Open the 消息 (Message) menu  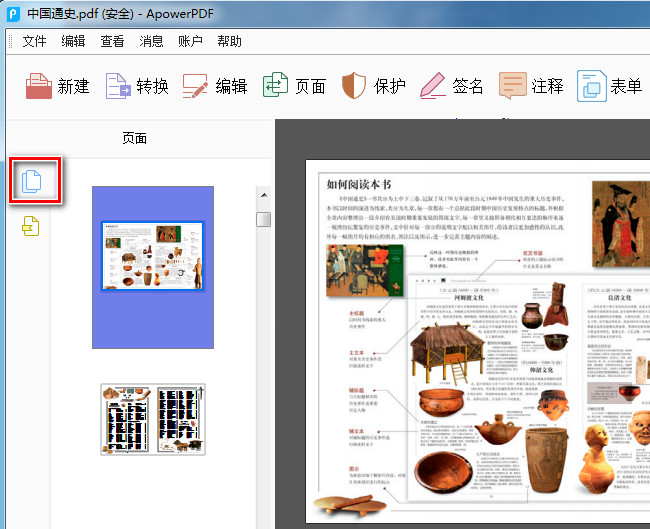[x=152, y=41]
